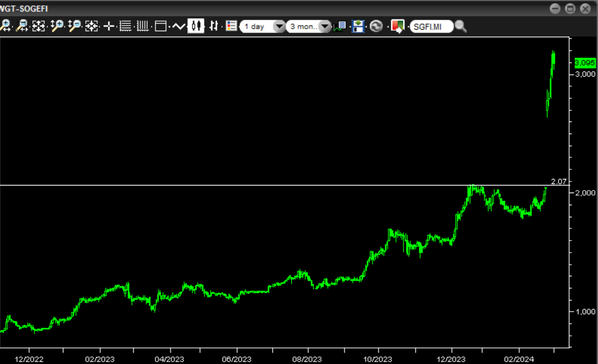Maximize the WGT-SOGEFI widget window
The image size is (598, 364).
click(570, 9)
